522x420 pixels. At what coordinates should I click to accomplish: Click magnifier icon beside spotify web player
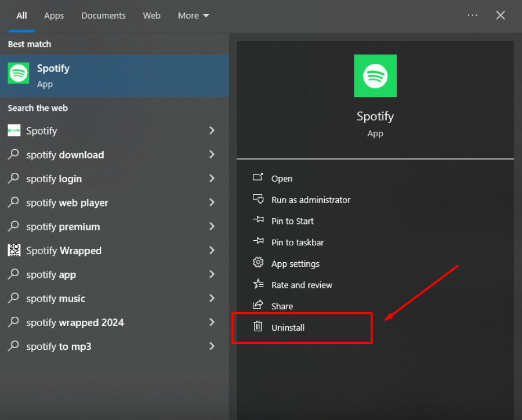pyautogui.click(x=13, y=202)
